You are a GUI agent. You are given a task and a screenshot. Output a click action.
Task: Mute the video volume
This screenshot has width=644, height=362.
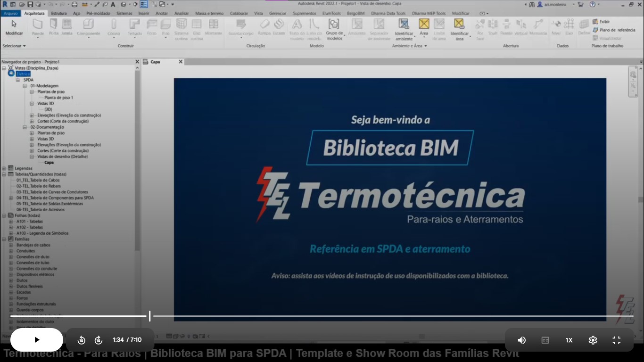tap(521, 340)
